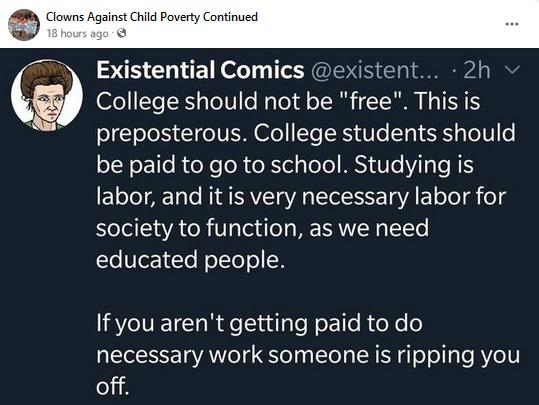Click the word 'preposterous' in tweet
The image size is (539, 405).
(x=169, y=134)
